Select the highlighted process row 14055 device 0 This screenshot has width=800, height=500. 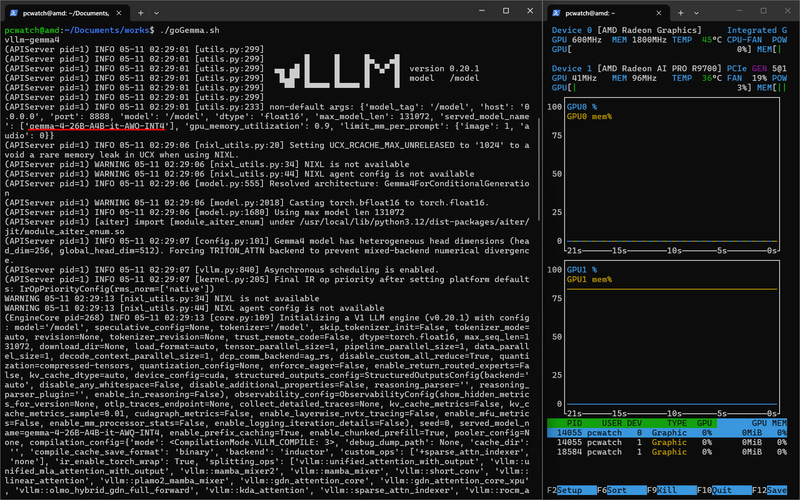(x=667, y=433)
